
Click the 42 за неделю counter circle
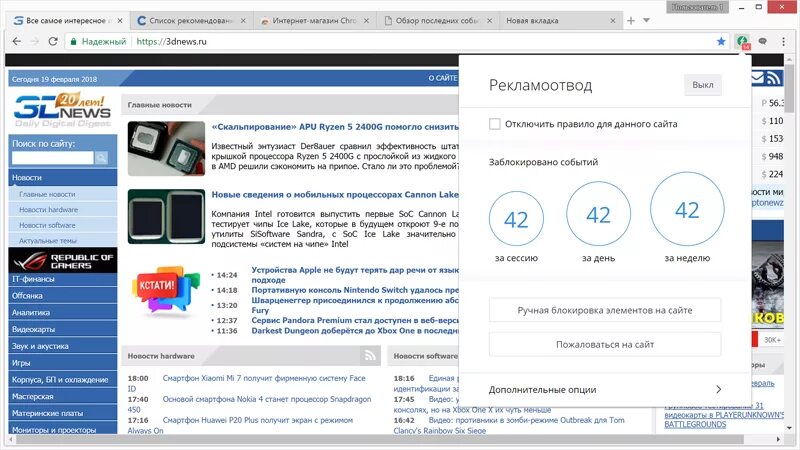click(687, 209)
